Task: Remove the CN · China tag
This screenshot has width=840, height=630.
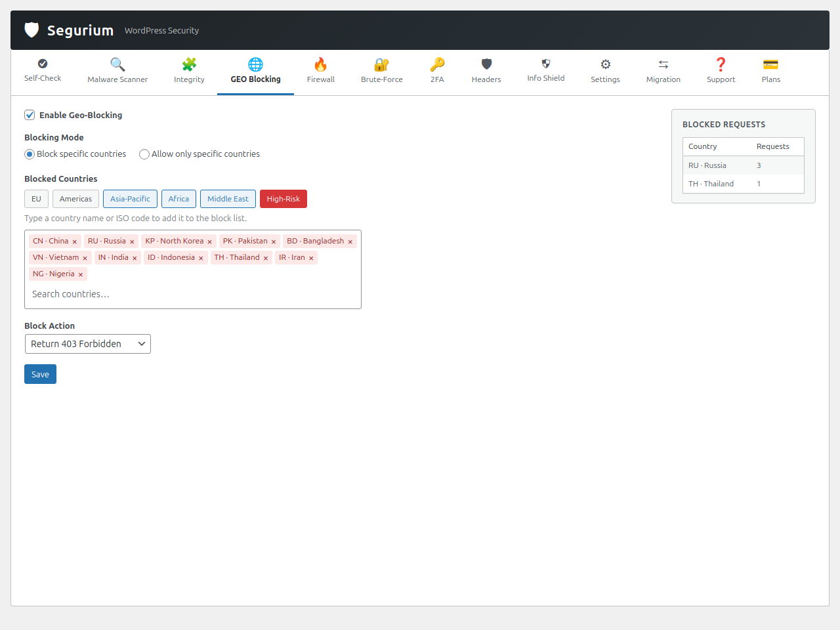Action: (x=75, y=241)
